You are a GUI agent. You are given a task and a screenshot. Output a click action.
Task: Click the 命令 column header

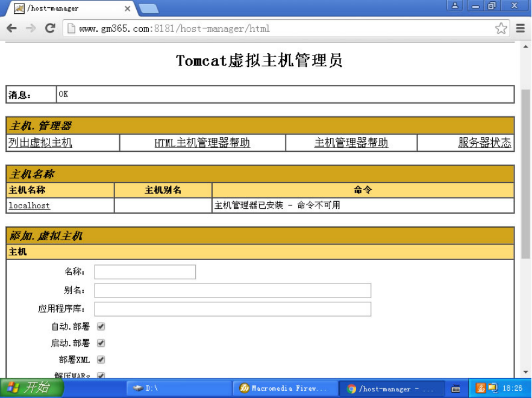[x=363, y=190]
